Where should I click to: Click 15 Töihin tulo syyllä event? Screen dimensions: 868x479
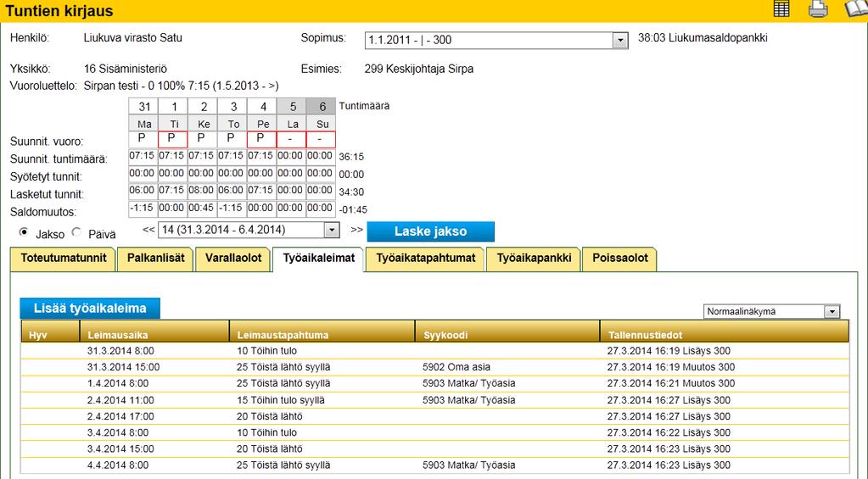point(281,400)
